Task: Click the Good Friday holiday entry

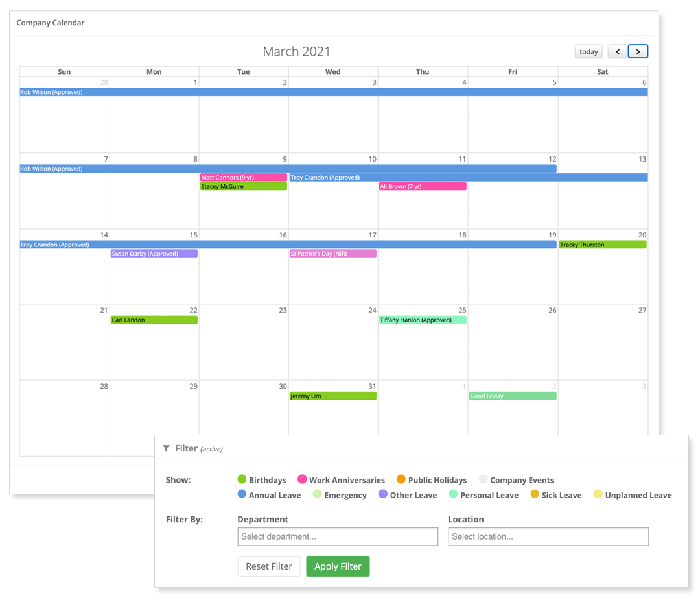Action: [x=512, y=396]
